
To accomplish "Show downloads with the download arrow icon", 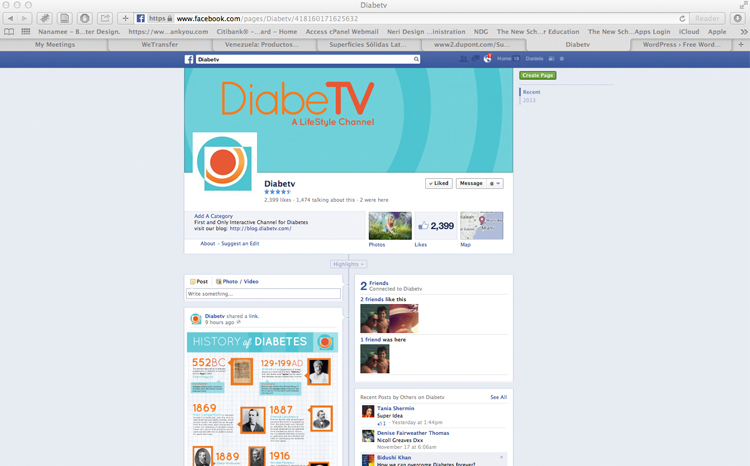I will point(738,18).
